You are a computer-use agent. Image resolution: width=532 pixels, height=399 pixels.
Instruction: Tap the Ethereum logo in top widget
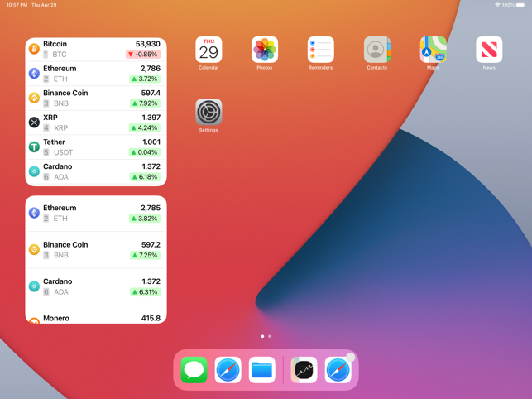click(x=34, y=74)
